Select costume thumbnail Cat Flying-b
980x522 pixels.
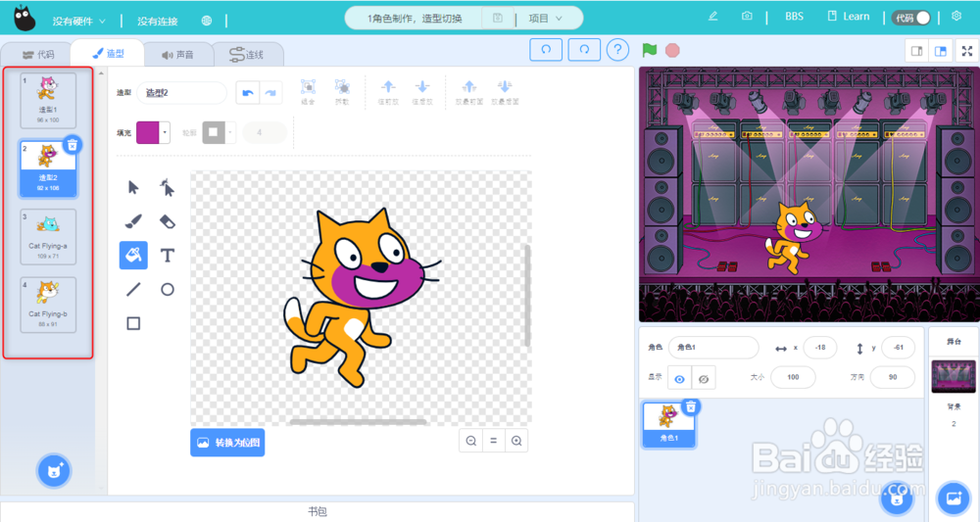pos(48,305)
